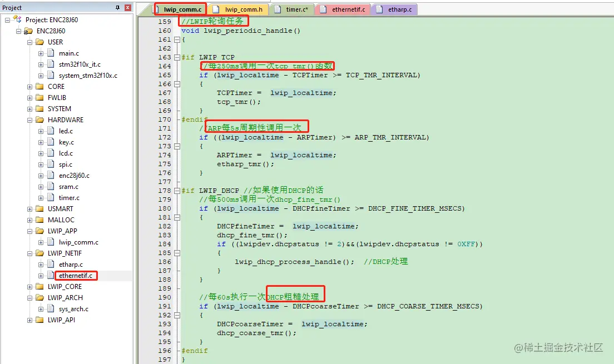This screenshot has width=614, height=364.
Task: Select the main.c file icon
Action: (x=51, y=53)
